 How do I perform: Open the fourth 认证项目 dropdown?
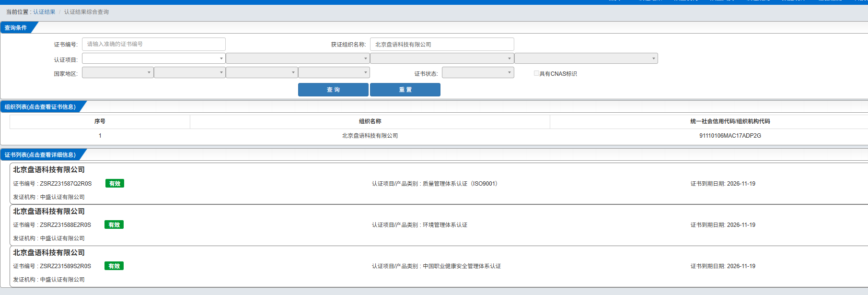click(x=586, y=59)
